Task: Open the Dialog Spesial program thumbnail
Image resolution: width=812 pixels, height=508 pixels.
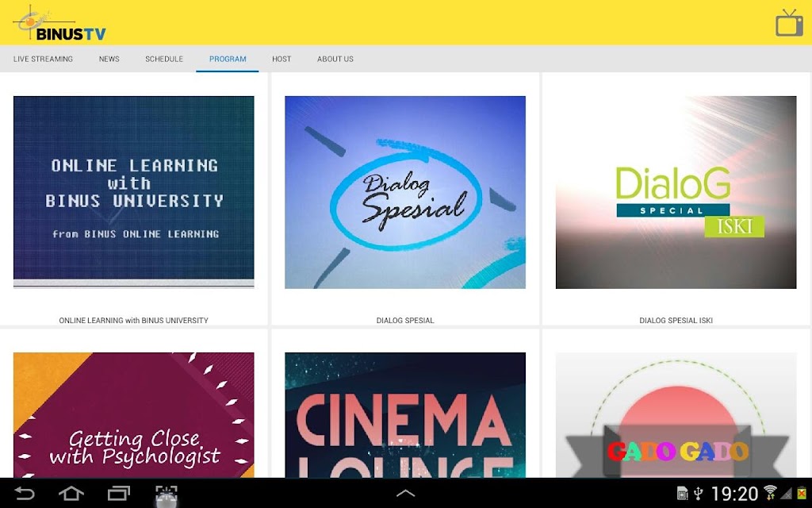Action: click(x=405, y=192)
